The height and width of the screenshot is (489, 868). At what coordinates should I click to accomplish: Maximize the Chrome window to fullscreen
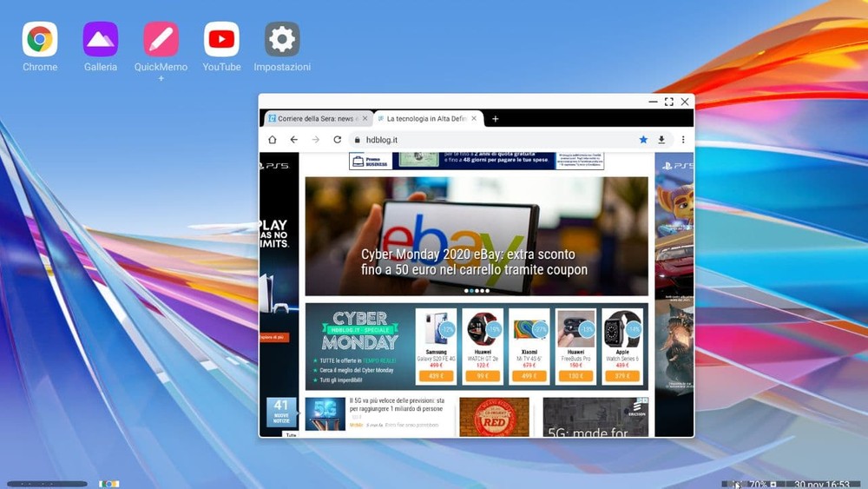668,102
